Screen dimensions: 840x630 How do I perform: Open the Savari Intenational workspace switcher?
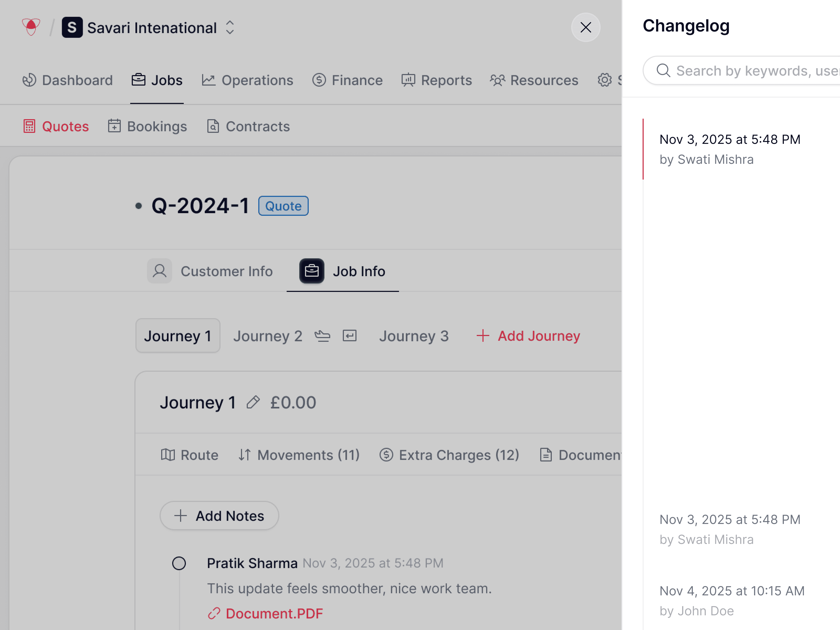pyautogui.click(x=229, y=28)
